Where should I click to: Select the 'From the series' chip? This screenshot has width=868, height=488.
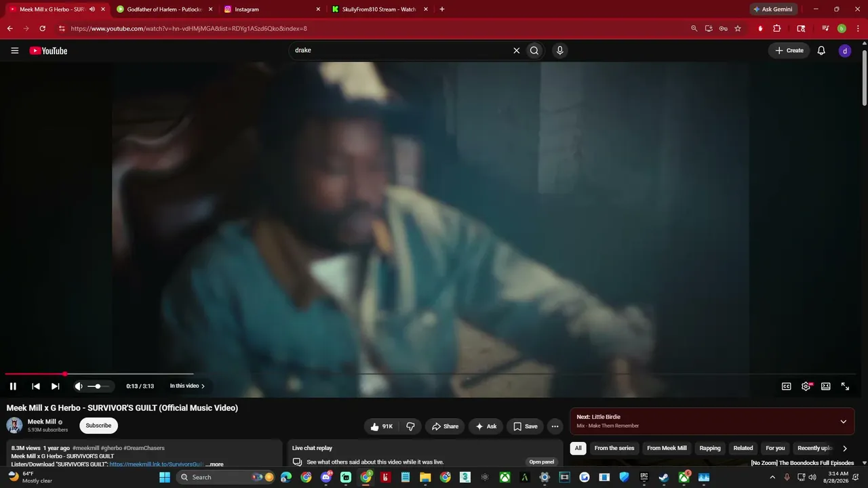tap(614, 448)
